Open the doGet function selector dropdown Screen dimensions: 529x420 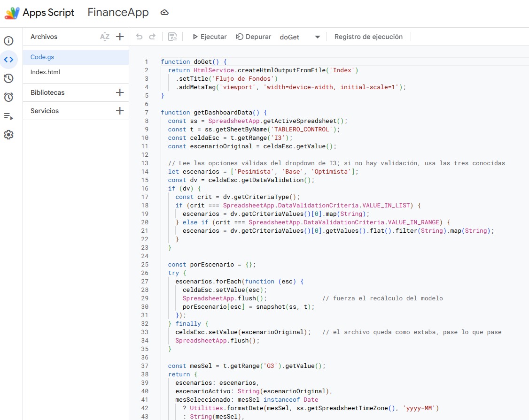pyautogui.click(x=300, y=37)
